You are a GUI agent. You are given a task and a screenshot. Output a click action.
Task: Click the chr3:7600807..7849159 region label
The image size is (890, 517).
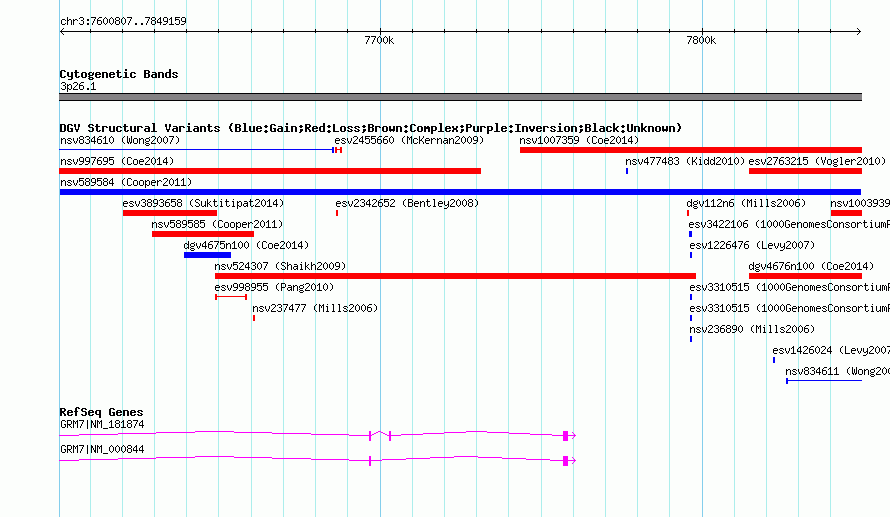point(123,21)
